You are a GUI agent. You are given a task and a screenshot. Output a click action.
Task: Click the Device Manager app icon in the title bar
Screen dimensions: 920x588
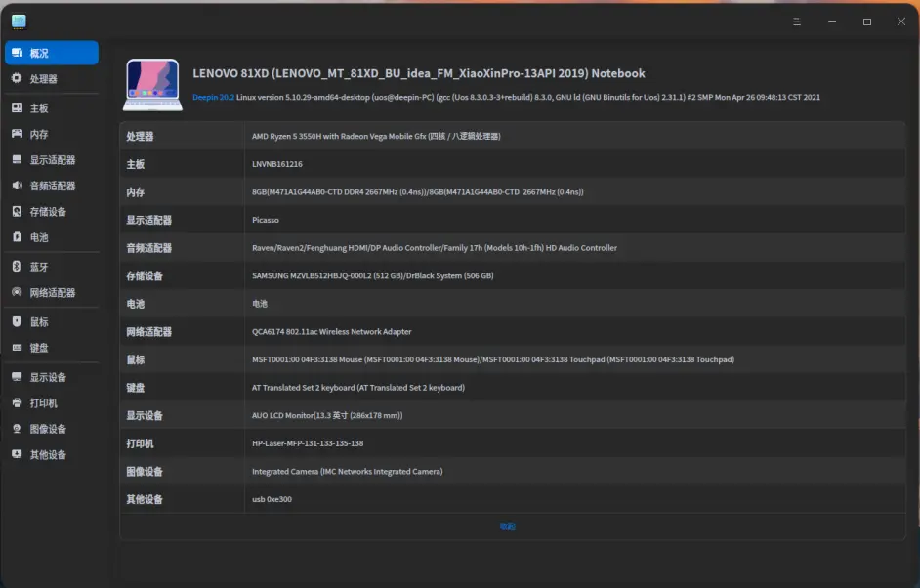[x=19, y=21]
